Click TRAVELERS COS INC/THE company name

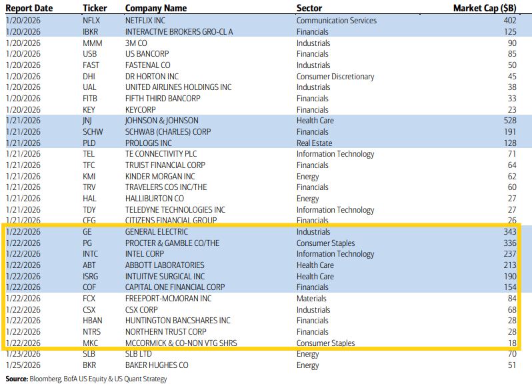click(x=166, y=187)
